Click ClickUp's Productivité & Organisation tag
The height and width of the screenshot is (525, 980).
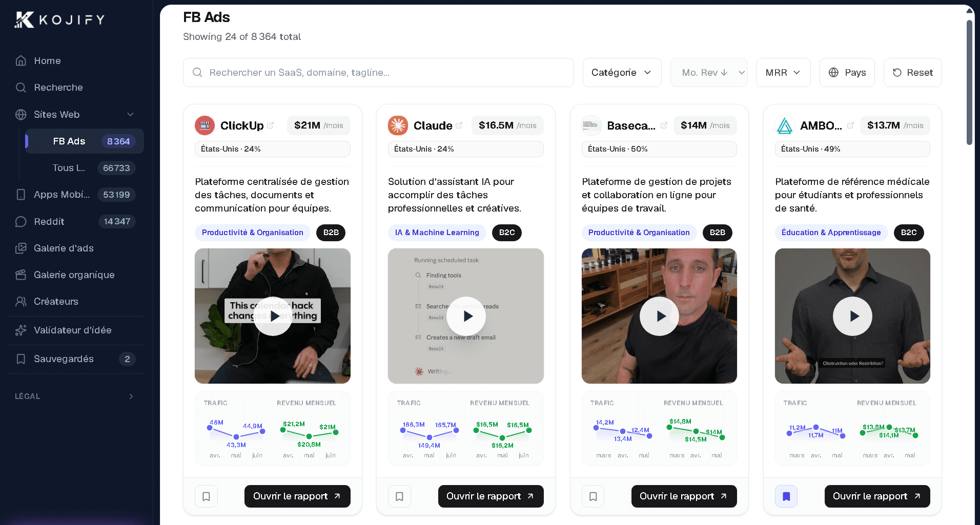coord(252,233)
